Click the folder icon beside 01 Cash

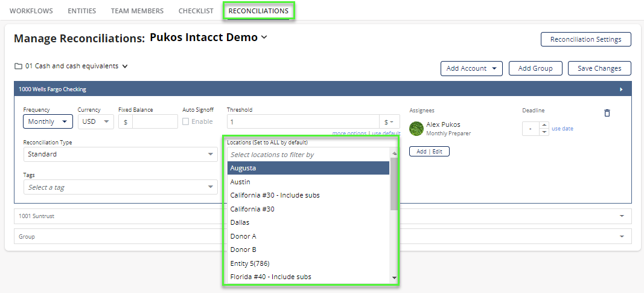pyautogui.click(x=18, y=66)
